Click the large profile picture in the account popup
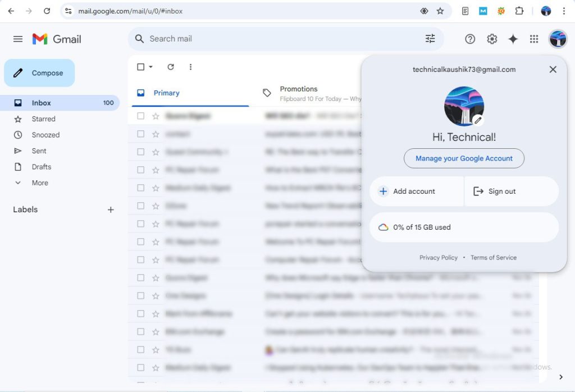 tap(464, 106)
